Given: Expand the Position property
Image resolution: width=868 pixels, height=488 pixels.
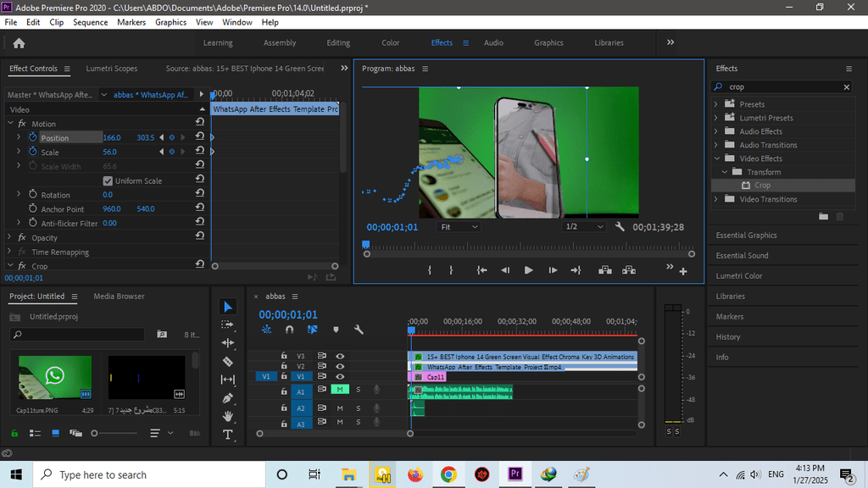Looking at the screenshot, I should (19, 136).
